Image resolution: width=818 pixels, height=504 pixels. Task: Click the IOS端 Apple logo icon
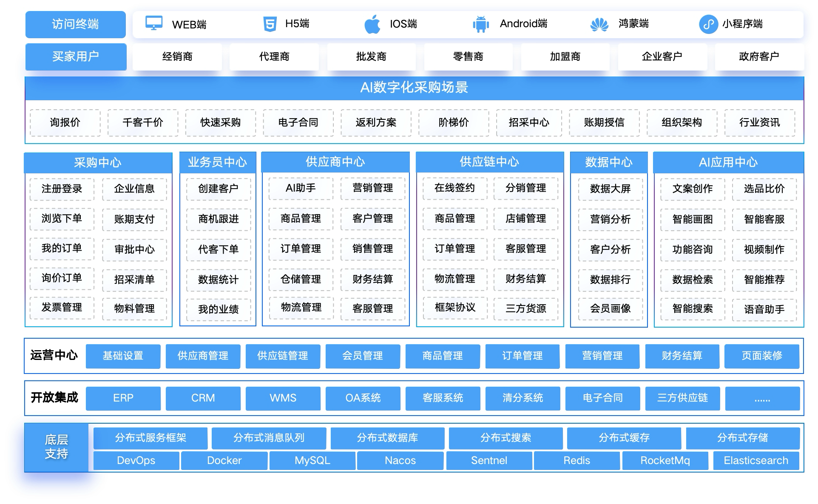tap(372, 24)
